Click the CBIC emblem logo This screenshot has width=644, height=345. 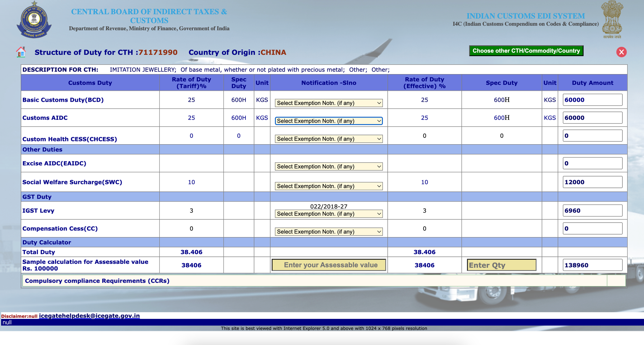(34, 20)
